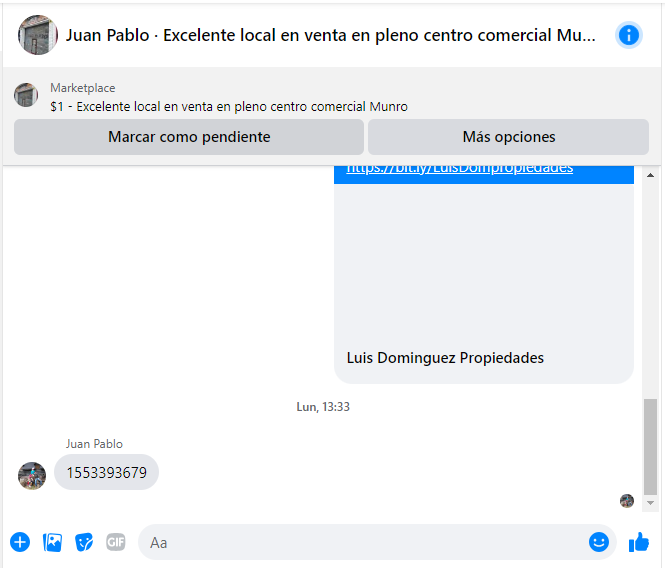Focus the Aa message input field
665x568 pixels.
[365, 542]
